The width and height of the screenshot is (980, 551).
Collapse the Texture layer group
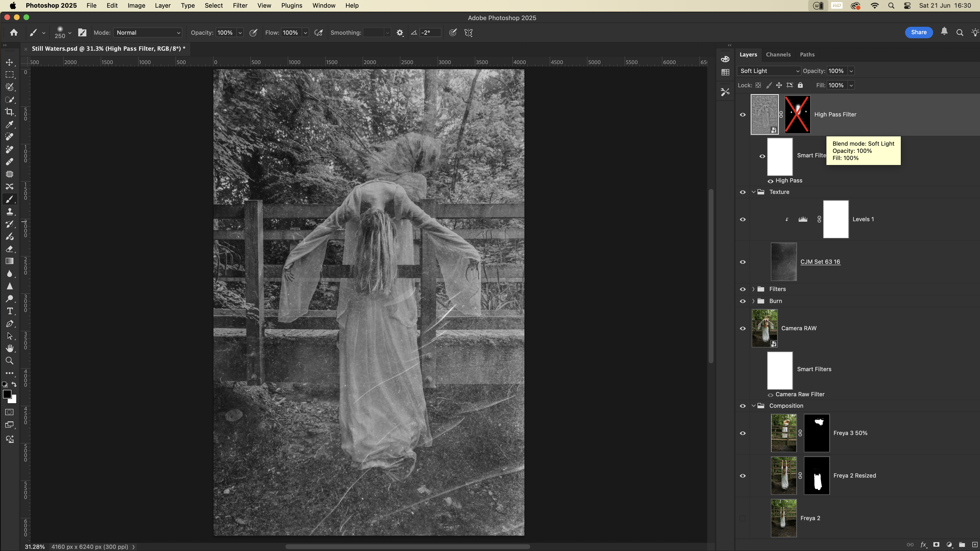(x=753, y=192)
